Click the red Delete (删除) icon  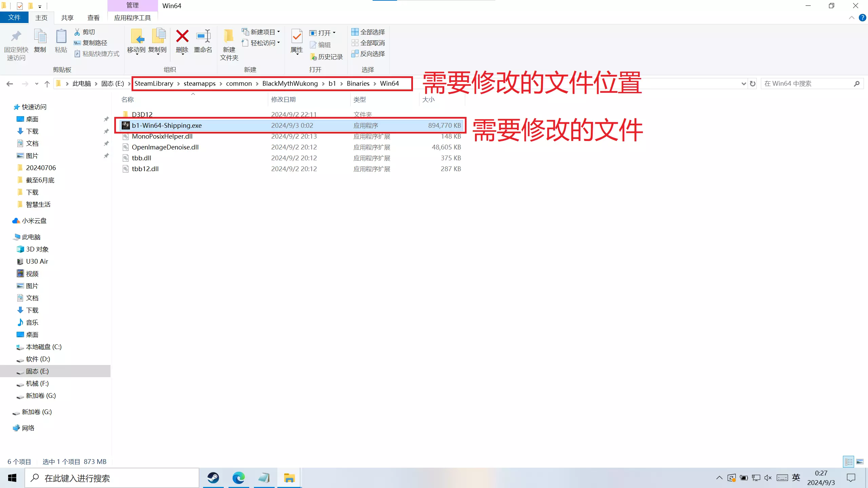182,37
